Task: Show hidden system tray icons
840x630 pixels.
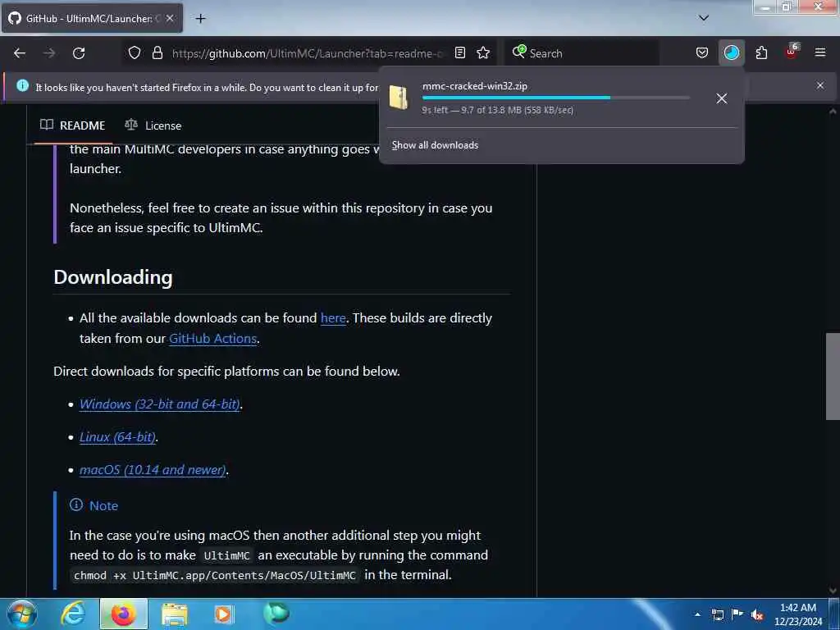Action: 697,614
